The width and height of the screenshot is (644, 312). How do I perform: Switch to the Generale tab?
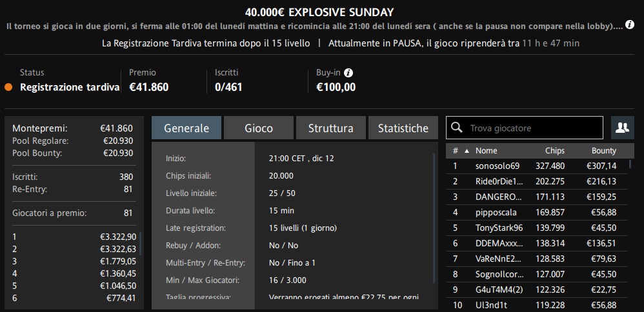point(186,128)
